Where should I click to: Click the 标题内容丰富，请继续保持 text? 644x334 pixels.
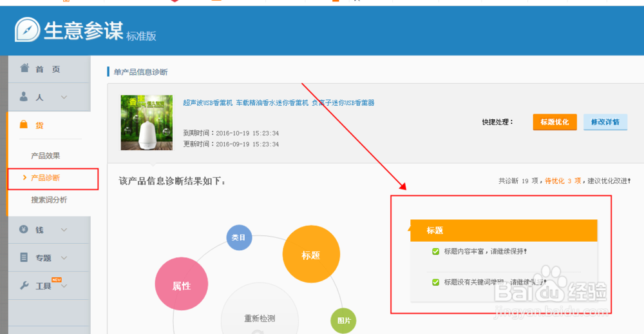coord(486,251)
